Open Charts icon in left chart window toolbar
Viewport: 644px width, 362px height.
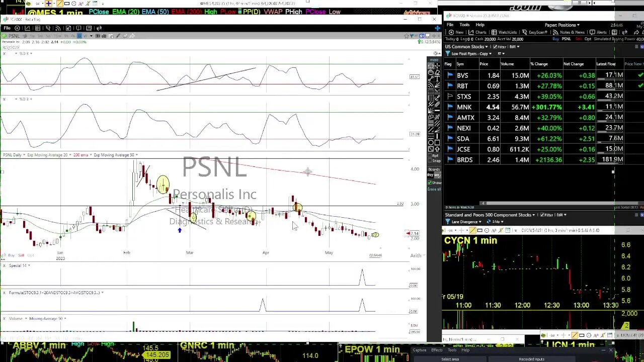(x=27, y=28)
